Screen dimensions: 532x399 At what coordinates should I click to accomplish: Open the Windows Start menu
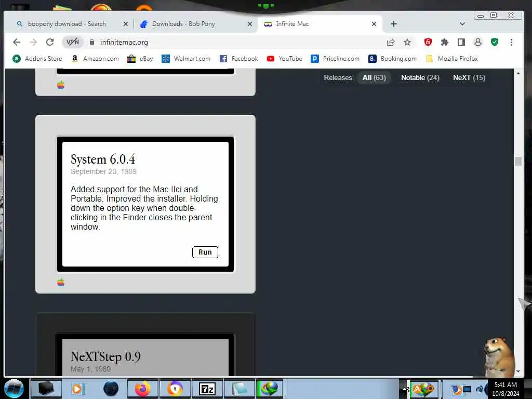point(14,389)
